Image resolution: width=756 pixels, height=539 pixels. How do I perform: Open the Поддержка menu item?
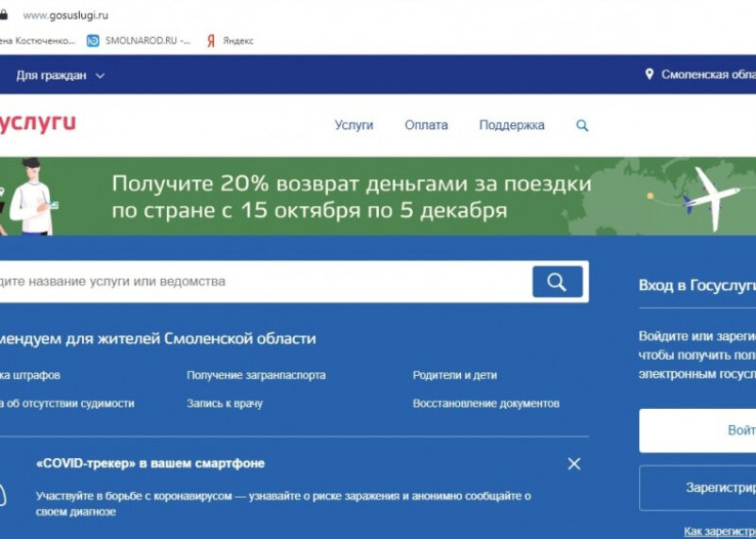512,125
